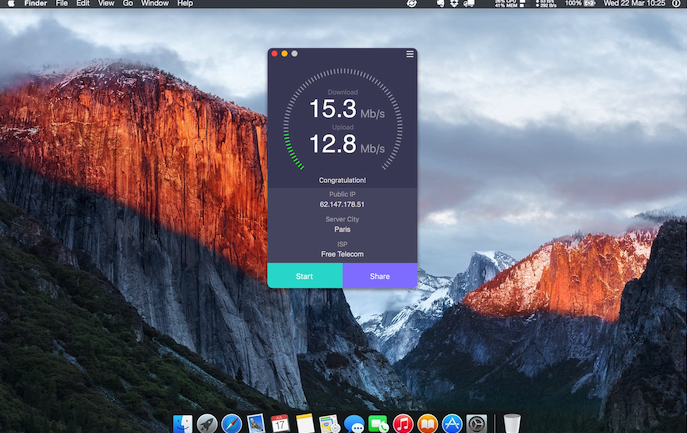Open Messages app in the dock
687x433 pixels.
click(x=354, y=423)
